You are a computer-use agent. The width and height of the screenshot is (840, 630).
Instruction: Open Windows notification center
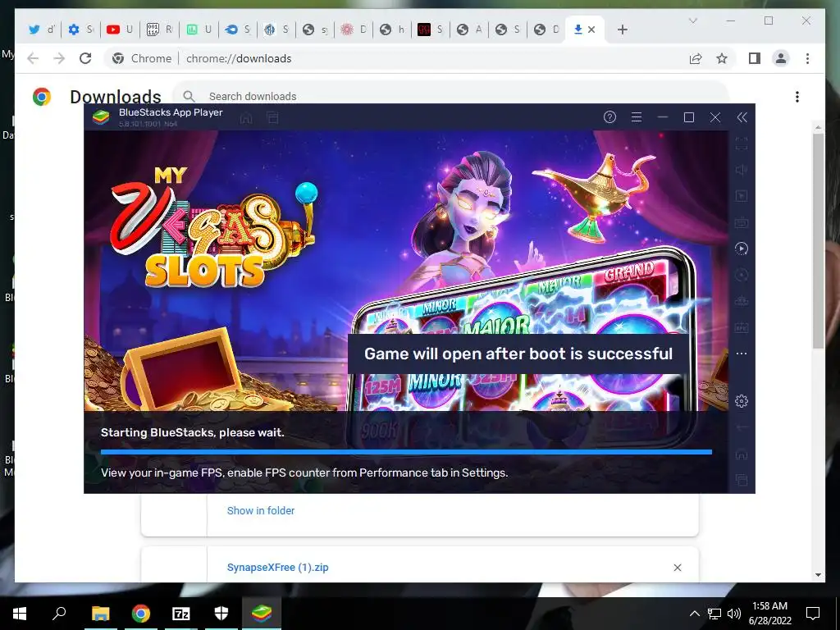(813, 614)
